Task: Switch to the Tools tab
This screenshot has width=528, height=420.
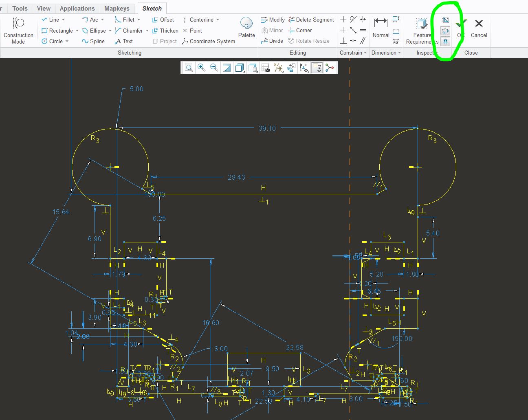Action: [20, 8]
